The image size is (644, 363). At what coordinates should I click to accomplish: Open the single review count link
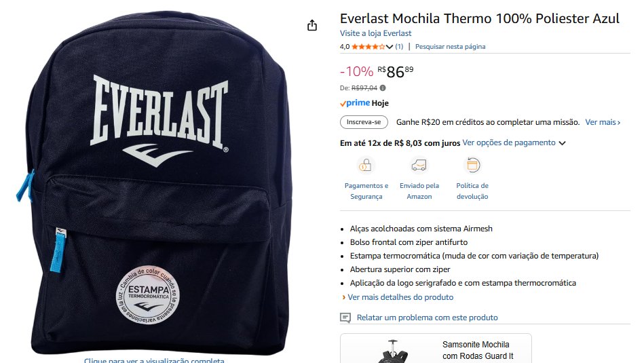tap(399, 47)
